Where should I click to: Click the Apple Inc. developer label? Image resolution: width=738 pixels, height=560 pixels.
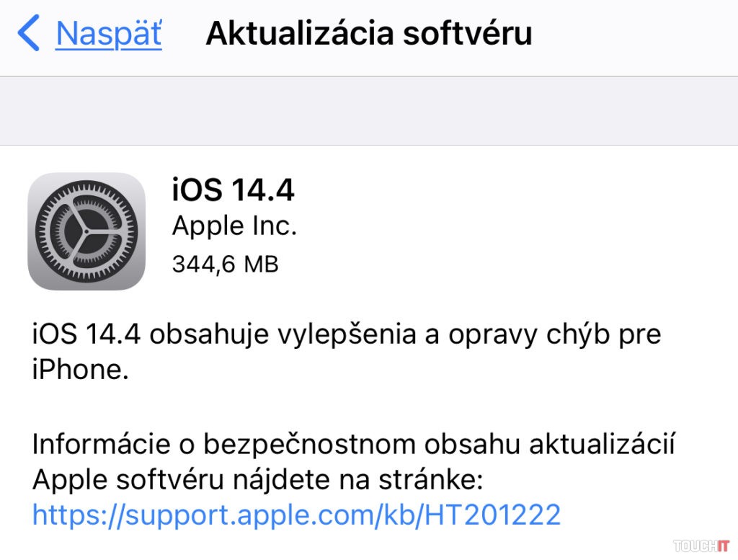click(234, 226)
